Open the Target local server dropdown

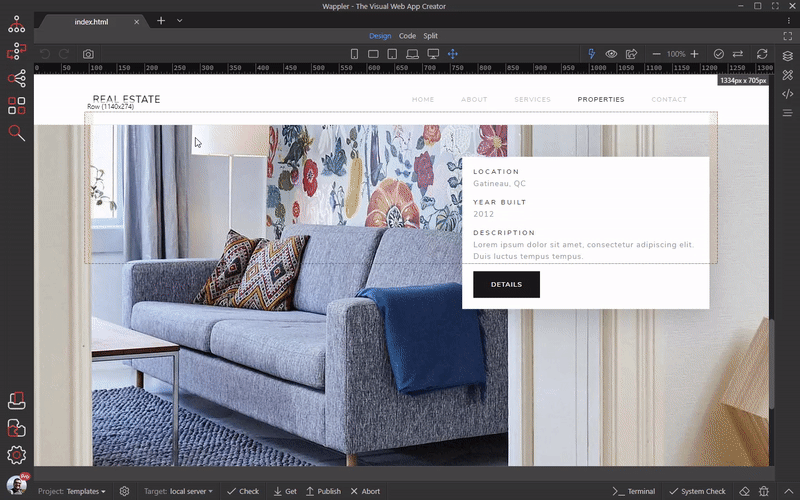[178, 491]
